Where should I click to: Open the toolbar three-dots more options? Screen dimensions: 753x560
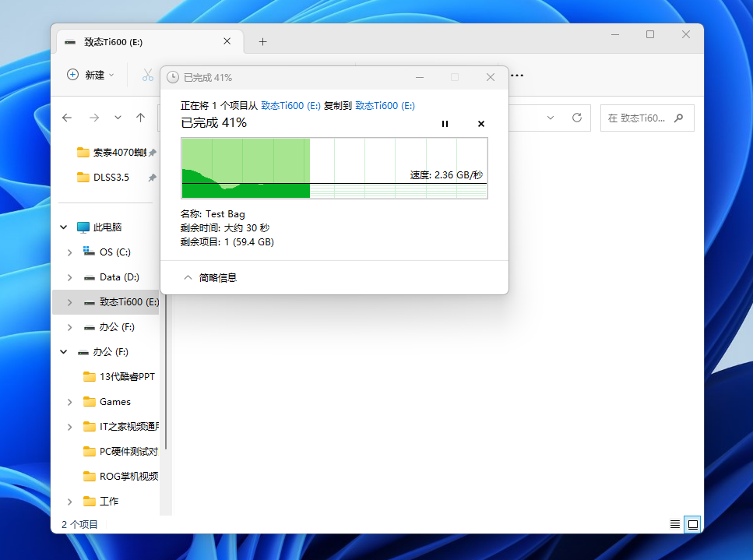516,75
